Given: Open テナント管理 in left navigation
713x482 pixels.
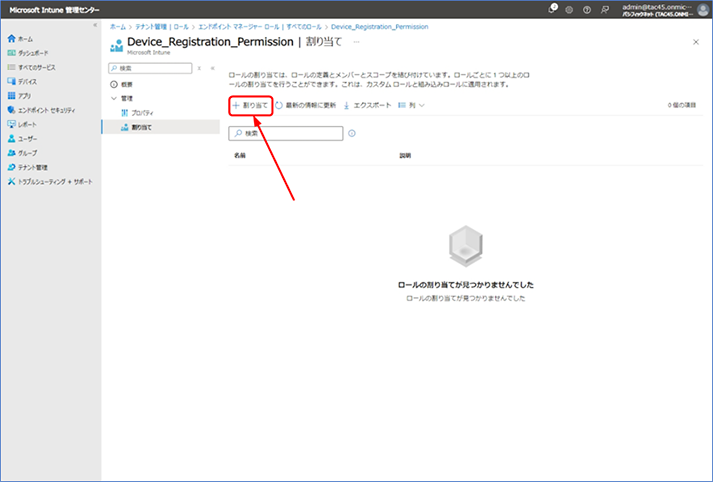Looking at the screenshot, I should (27, 167).
